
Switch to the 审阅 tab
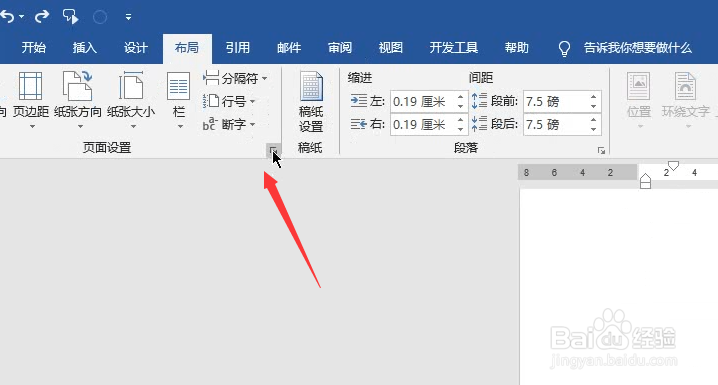[x=340, y=48]
